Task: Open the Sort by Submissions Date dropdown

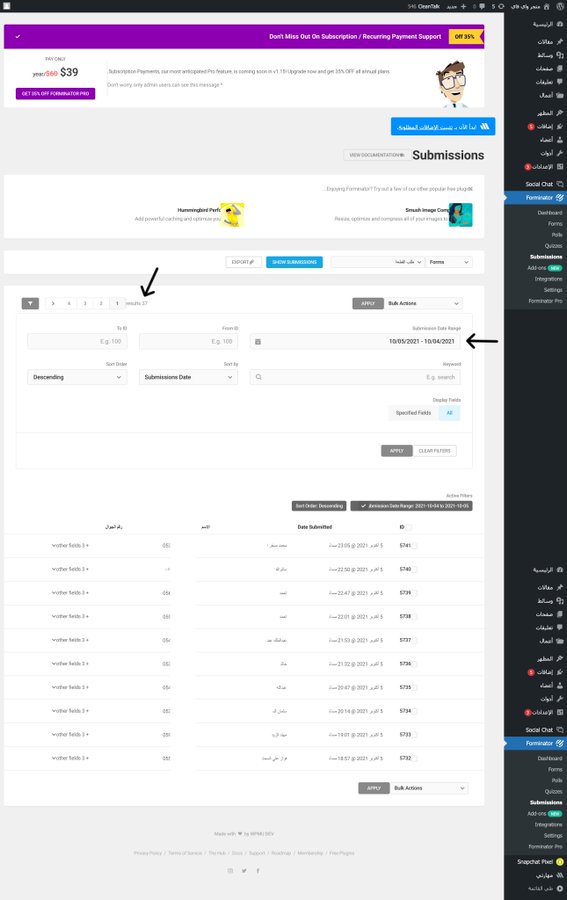Action: click(x=188, y=377)
